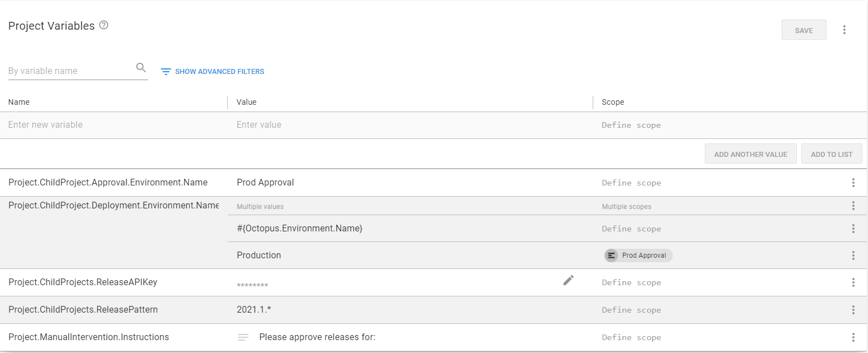
Task: Open the Project Variables help tooltip
Action: click(x=103, y=25)
